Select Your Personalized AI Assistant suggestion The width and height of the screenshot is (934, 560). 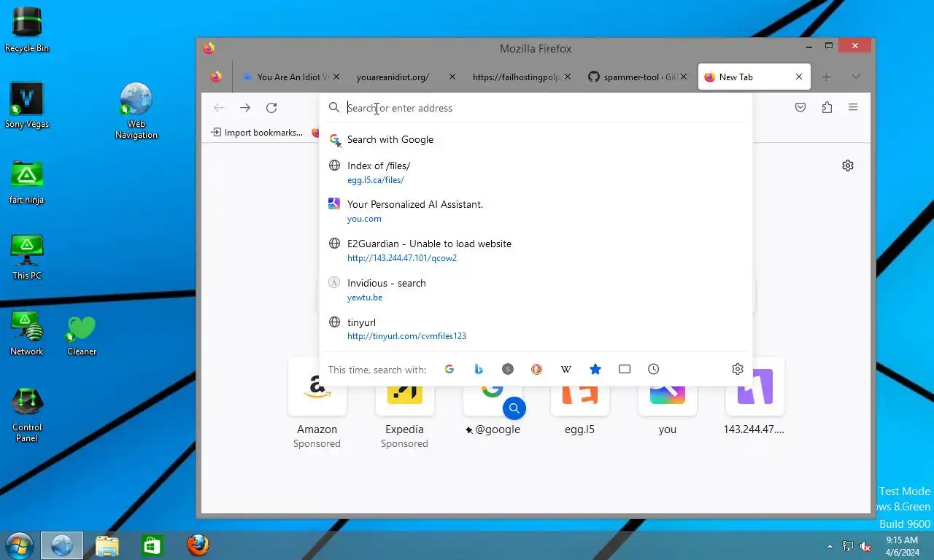(536, 211)
